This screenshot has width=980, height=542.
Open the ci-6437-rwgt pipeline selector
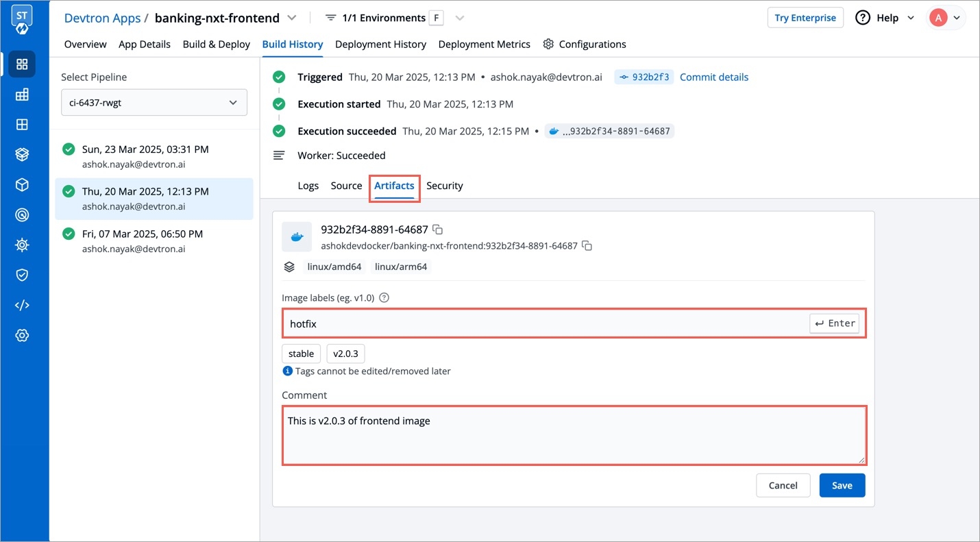click(154, 103)
